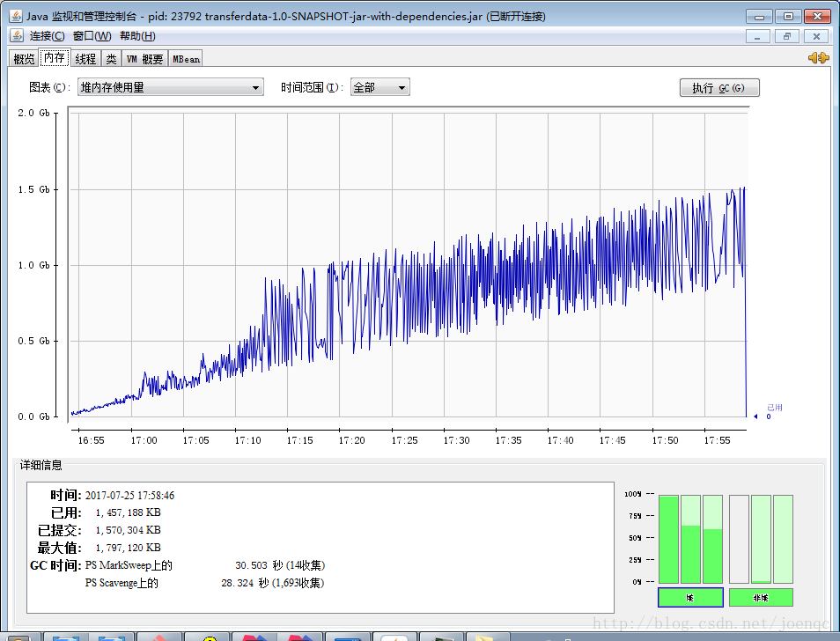Screen dimensions: 840x641
Task: Switch to the 概览 tab
Action: [24, 58]
